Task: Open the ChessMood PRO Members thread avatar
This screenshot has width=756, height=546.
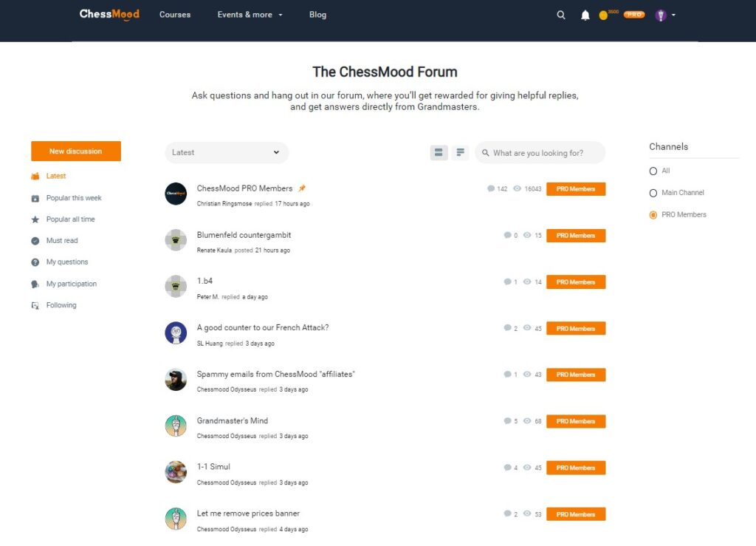Action: (x=176, y=194)
